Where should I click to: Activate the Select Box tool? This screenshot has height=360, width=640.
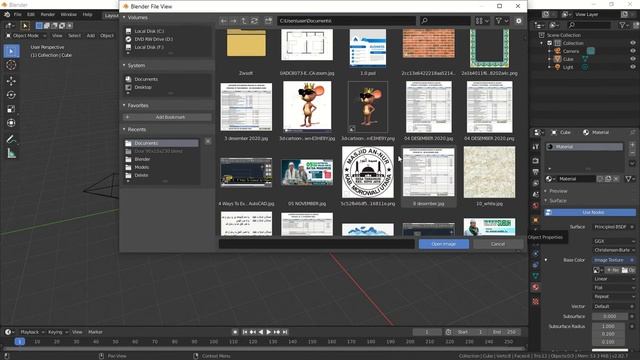click(x=11, y=51)
